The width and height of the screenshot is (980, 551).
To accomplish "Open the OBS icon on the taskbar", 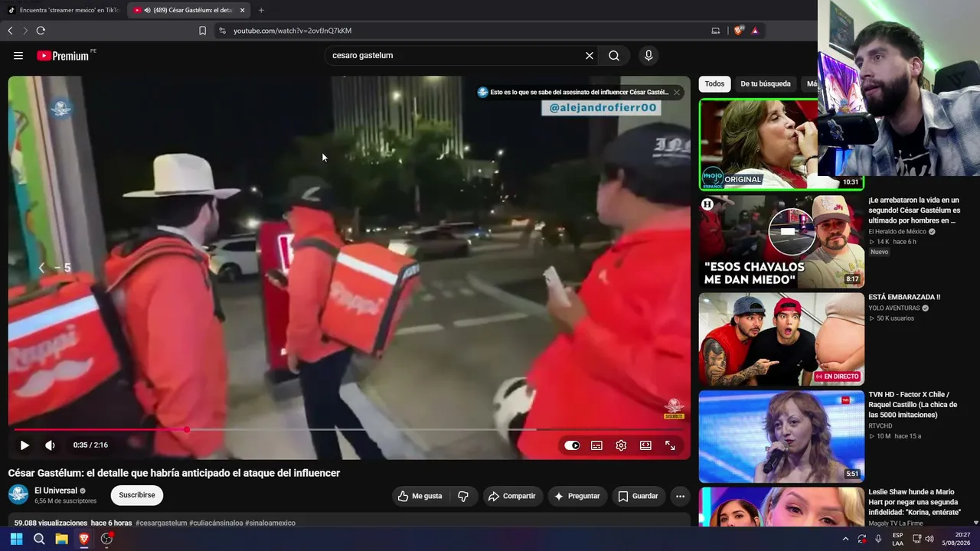I will point(106,539).
